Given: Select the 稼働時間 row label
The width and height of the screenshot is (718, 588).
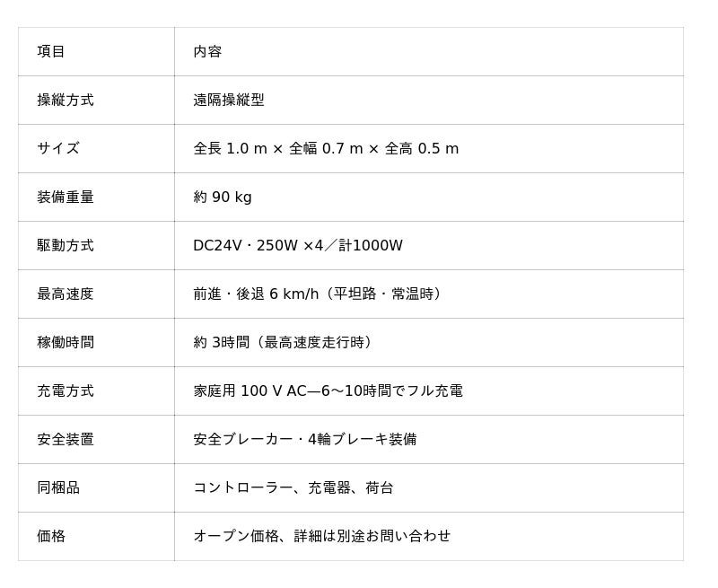Looking at the screenshot, I should 66,342.
